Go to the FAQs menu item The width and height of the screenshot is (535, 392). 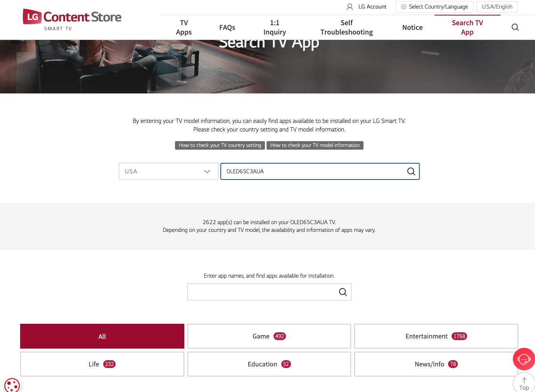227,28
